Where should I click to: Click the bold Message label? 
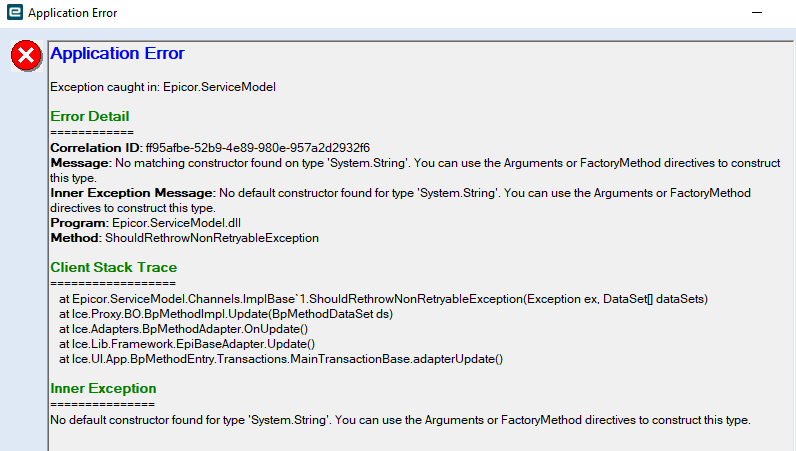(x=81, y=163)
